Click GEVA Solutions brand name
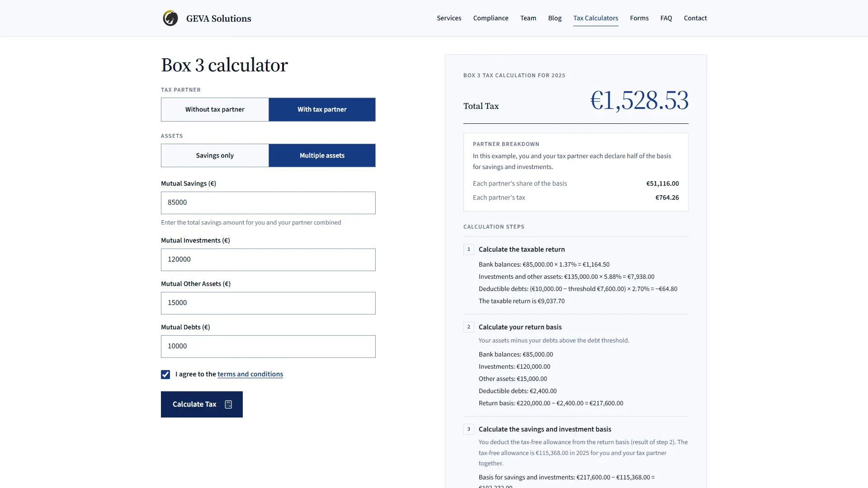The height and width of the screenshot is (488, 868). 219,19
